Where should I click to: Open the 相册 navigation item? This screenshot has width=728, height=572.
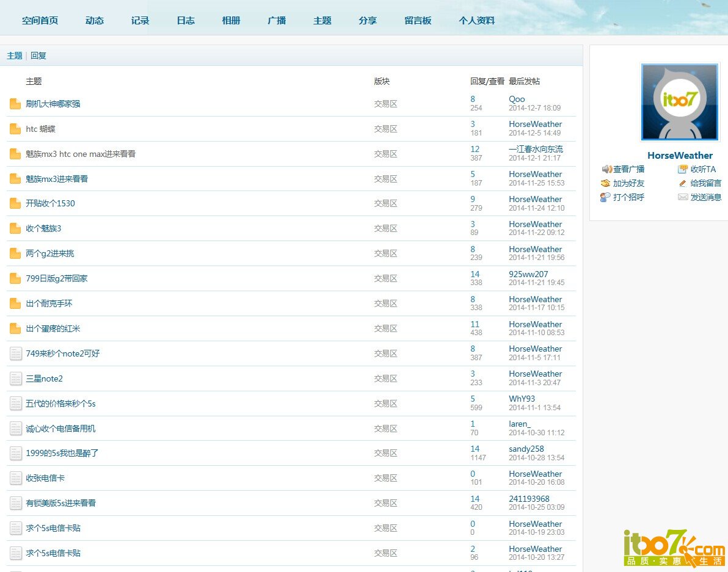click(231, 20)
